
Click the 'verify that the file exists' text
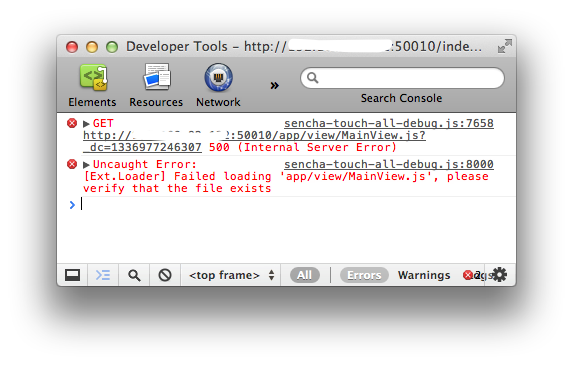(x=177, y=189)
